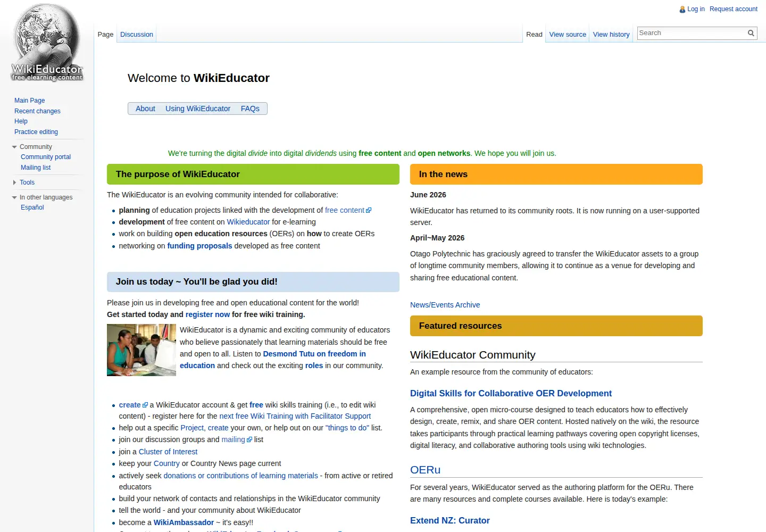This screenshot has height=532, width=766.
Task: Open the roles link
Action: click(x=314, y=365)
